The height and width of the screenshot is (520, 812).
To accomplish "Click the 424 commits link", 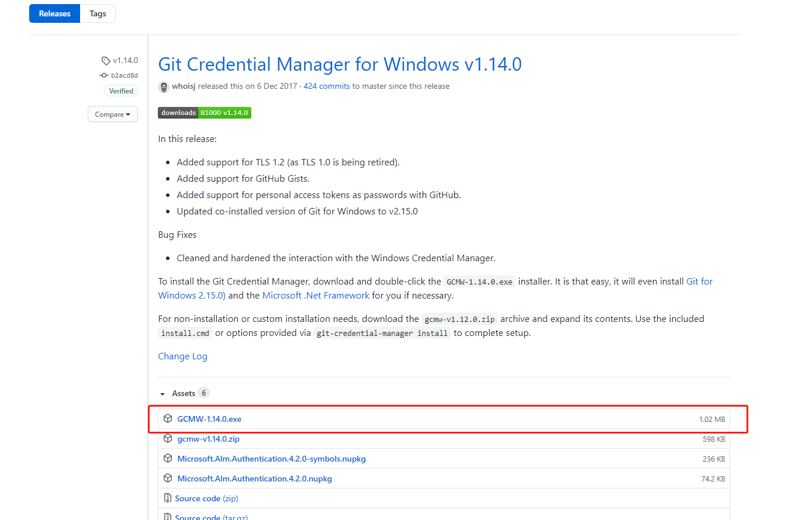I will click(326, 86).
